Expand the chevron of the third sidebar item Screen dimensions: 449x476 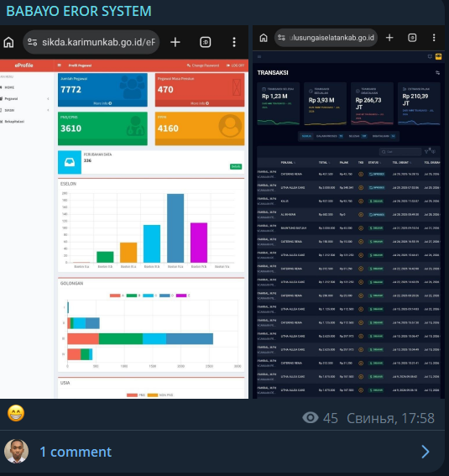pyautogui.click(x=48, y=110)
